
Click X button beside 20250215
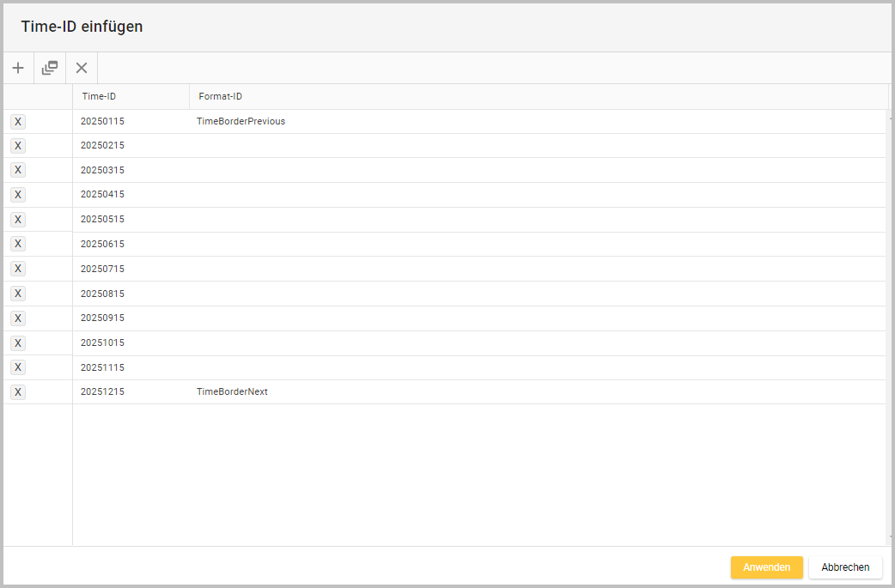18,146
